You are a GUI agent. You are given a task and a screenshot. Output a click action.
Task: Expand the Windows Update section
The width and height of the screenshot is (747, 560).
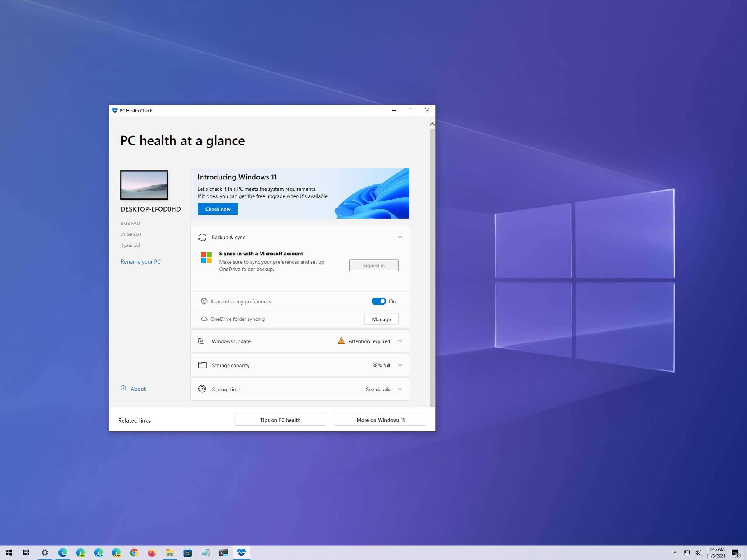click(x=400, y=341)
